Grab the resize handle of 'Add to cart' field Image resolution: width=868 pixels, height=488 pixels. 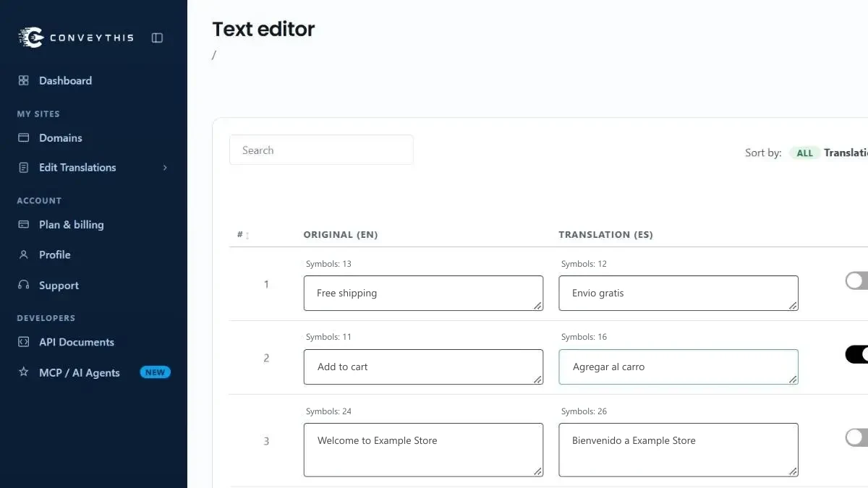[x=537, y=380]
